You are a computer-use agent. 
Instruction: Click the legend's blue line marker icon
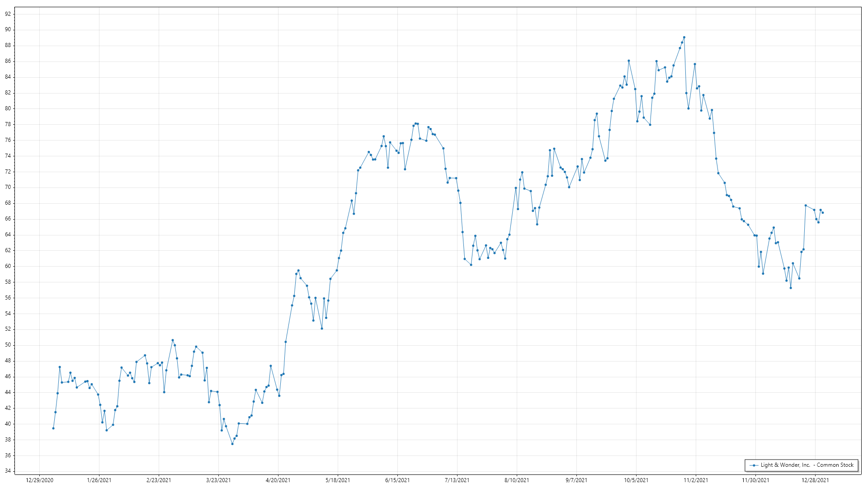754,465
